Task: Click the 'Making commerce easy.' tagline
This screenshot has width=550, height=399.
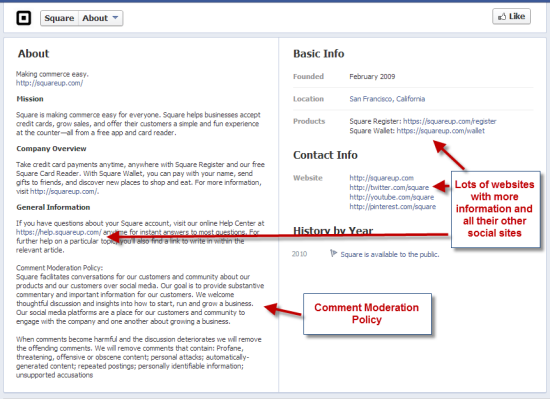Action: [x=52, y=74]
